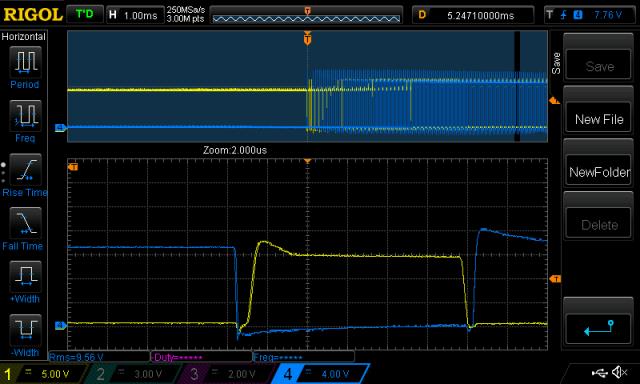Open the horizontal timebase 1.00ms field
Screen dimensions: 640x384
click(134, 15)
